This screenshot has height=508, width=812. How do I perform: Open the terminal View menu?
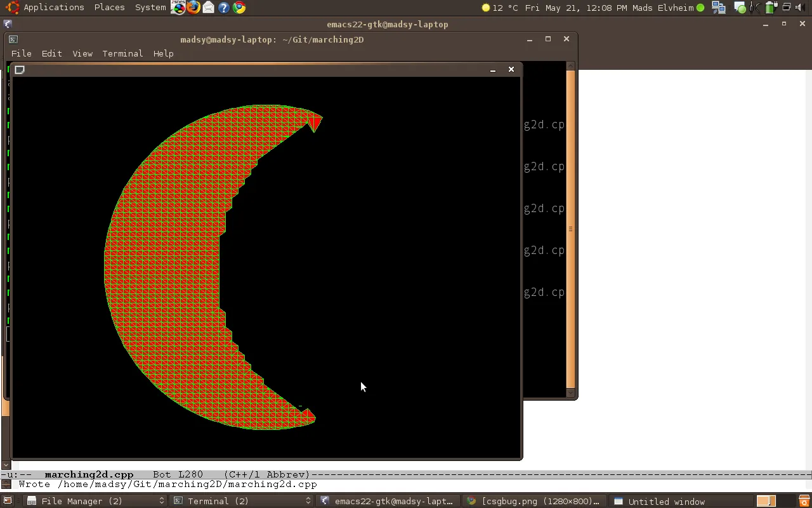(82, 53)
